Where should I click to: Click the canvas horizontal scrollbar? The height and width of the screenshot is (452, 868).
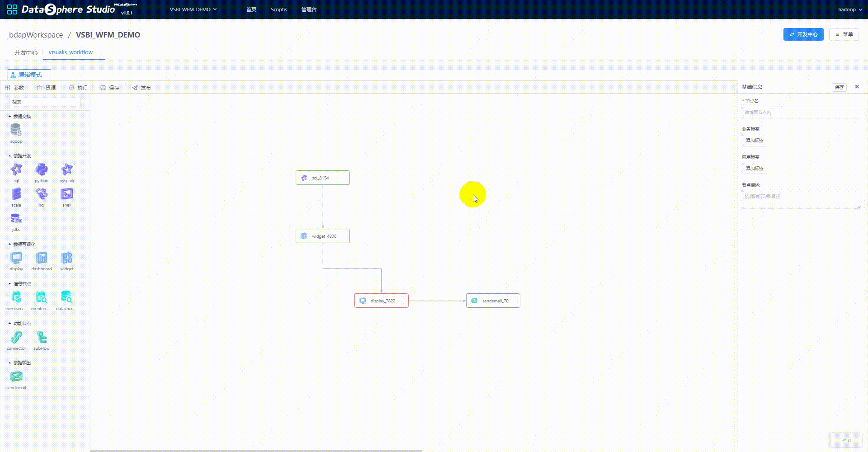pyautogui.click(x=256, y=451)
